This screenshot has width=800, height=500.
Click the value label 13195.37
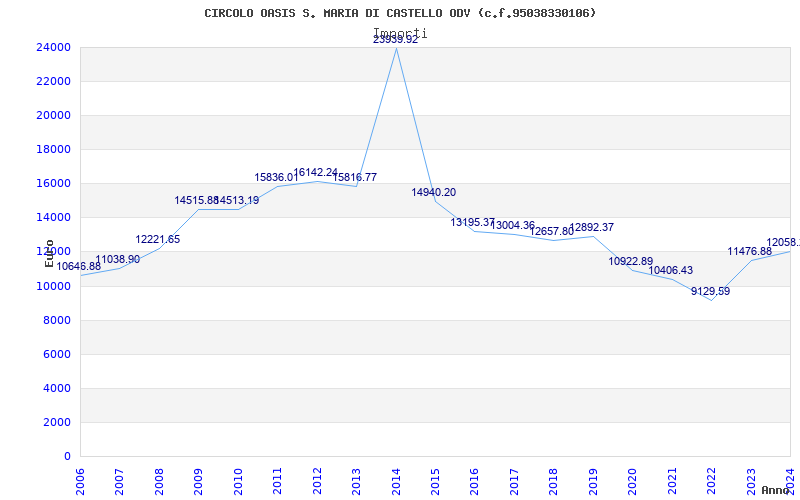point(472,222)
